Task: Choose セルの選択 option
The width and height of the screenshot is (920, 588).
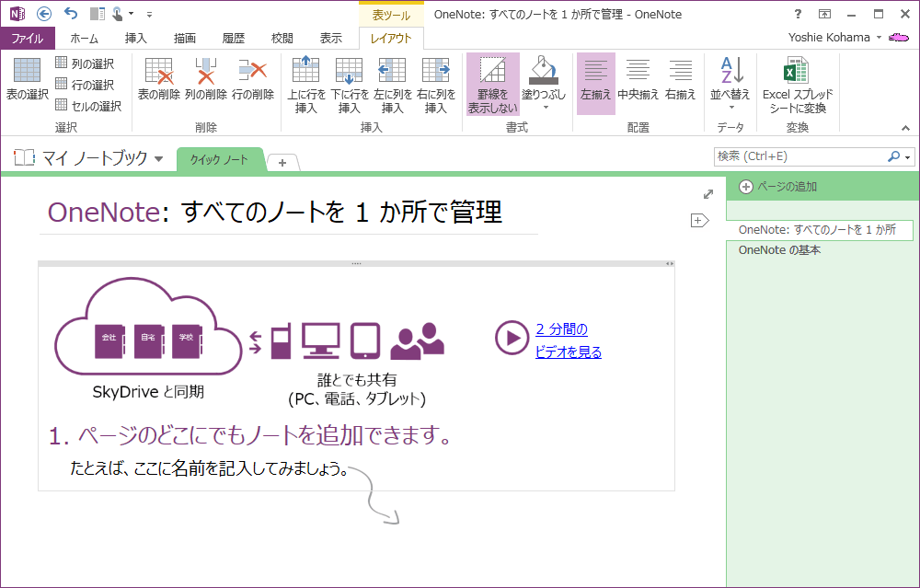Action: point(88,106)
